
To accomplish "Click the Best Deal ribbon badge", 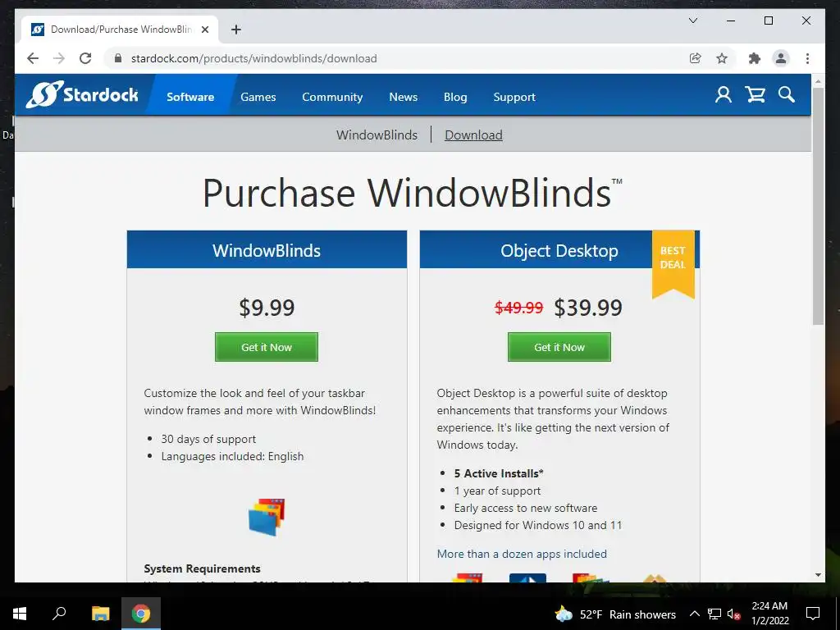I will click(673, 263).
